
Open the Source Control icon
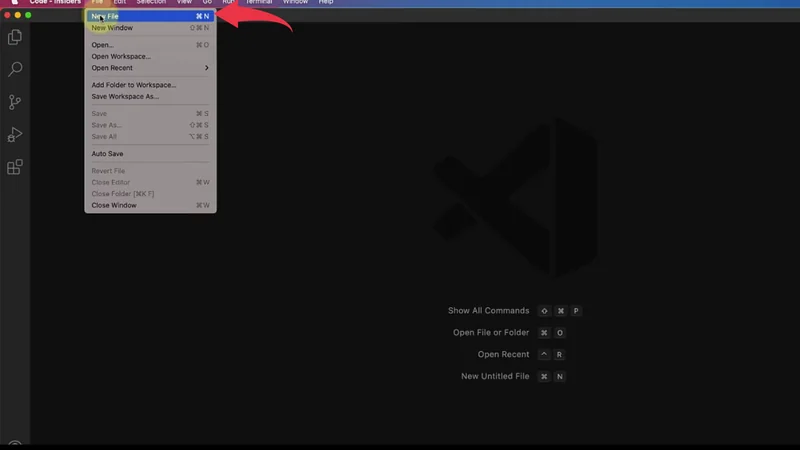click(15, 102)
